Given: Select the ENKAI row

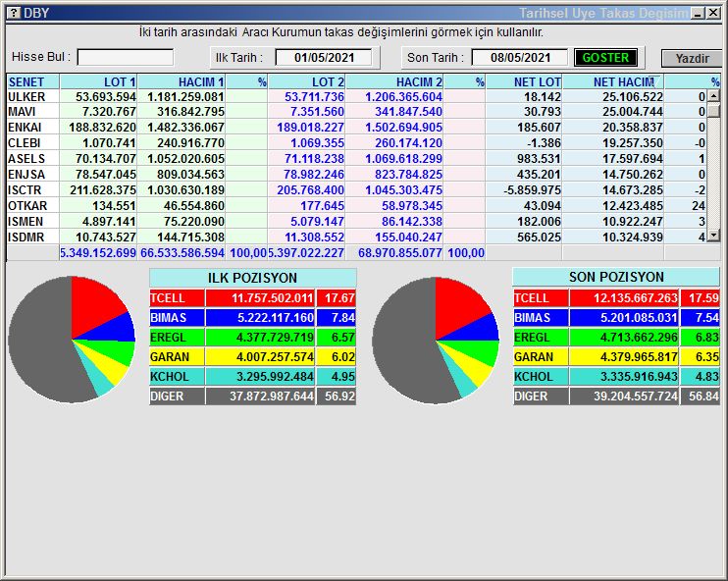Looking at the screenshot, I should 356,128.
